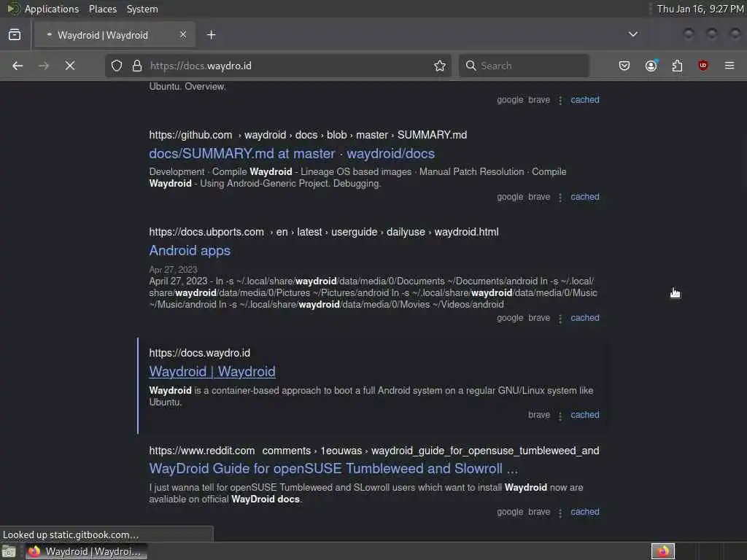
Task: Open cached link under Ubuntu. Overview result
Action: 585,99
